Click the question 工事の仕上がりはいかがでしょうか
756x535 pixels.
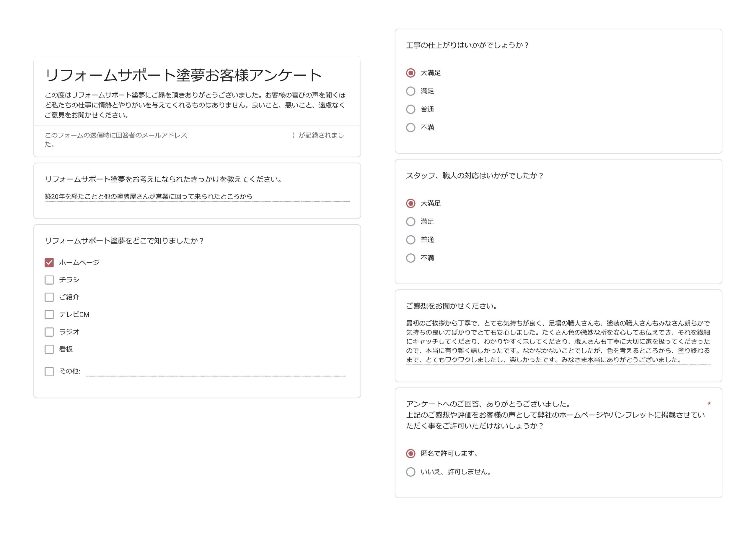click(467, 45)
